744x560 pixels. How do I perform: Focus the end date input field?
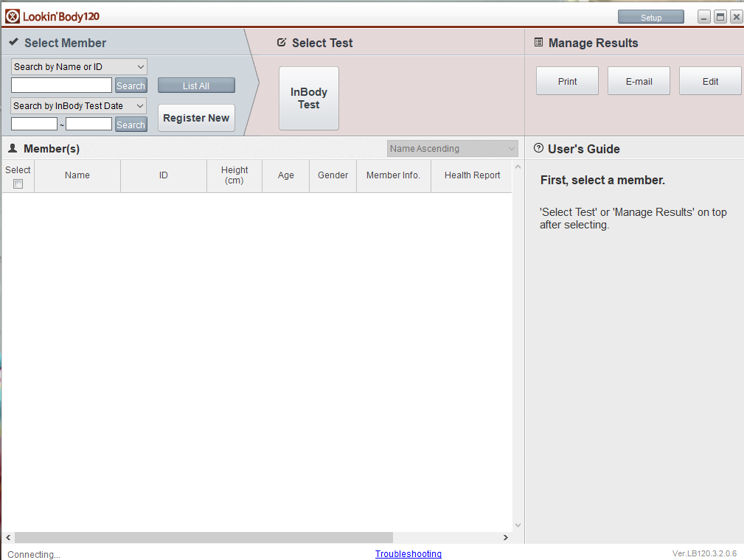click(88, 124)
